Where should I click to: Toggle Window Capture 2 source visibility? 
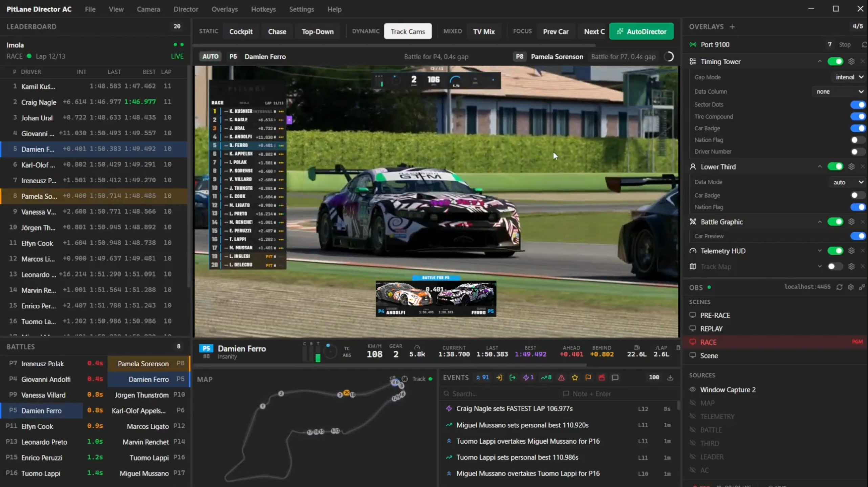693,389
